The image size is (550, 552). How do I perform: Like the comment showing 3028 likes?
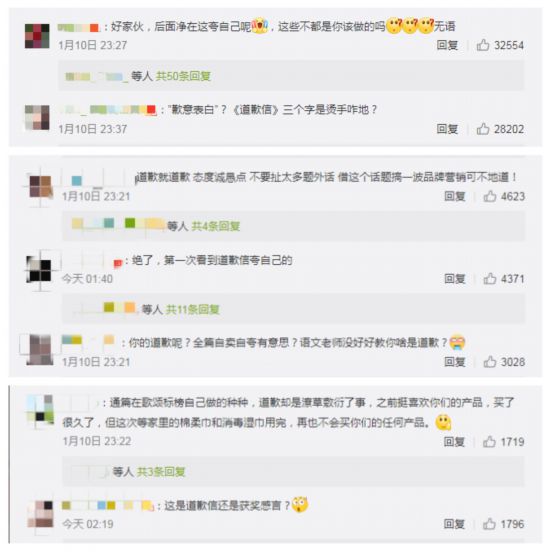pyautogui.click(x=490, y=362)
